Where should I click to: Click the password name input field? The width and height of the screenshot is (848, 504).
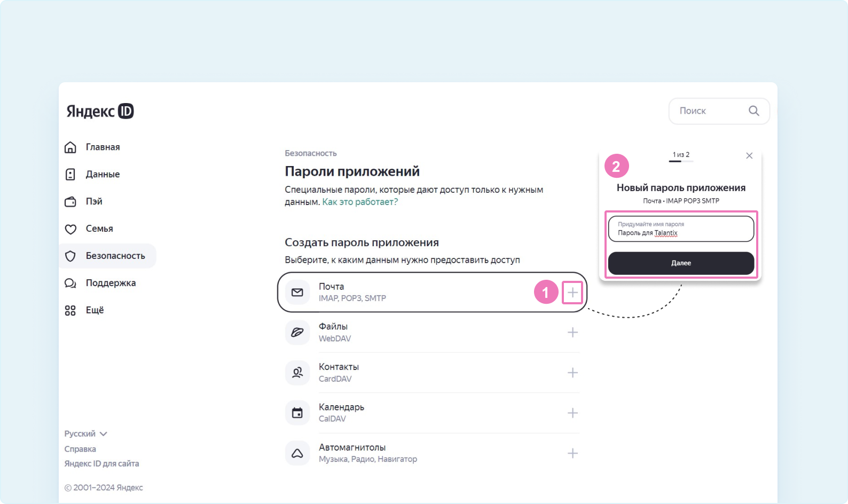[x=681, y=229]
